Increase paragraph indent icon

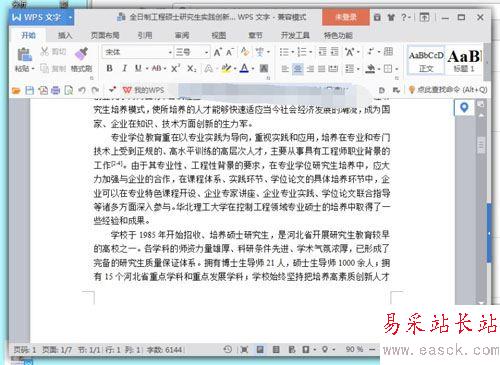[x=334, y=52]
